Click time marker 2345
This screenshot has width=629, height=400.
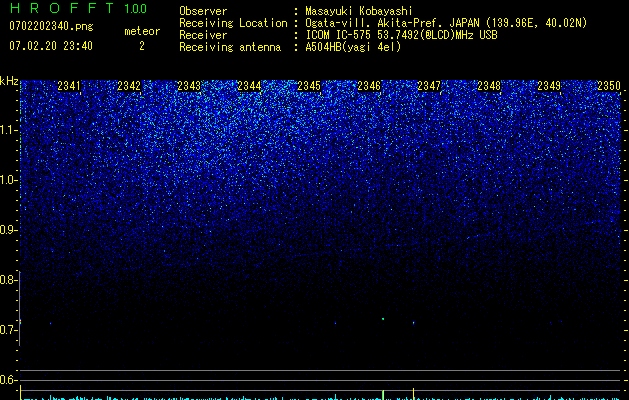pos(309,86)
